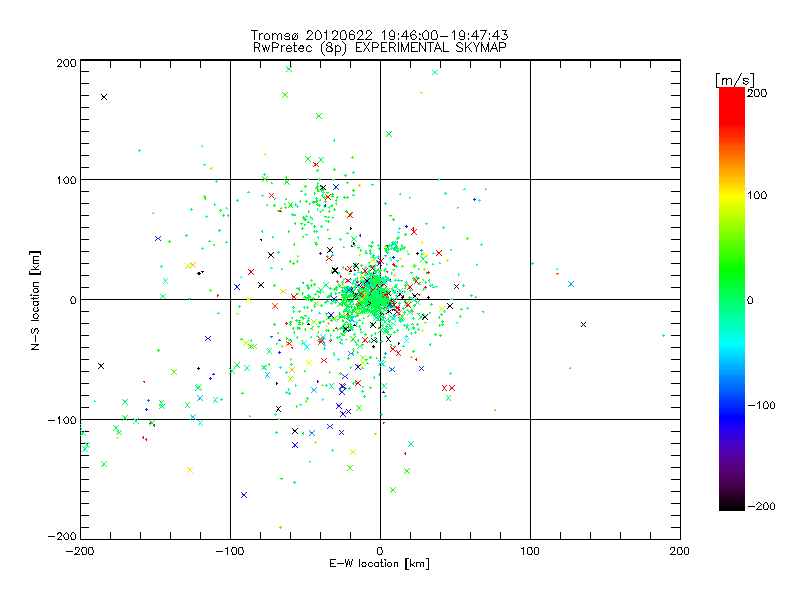
Task: Click the y-axis tick label '-200' at bottom
Action: pyautogui.click(x=62, y=536)
